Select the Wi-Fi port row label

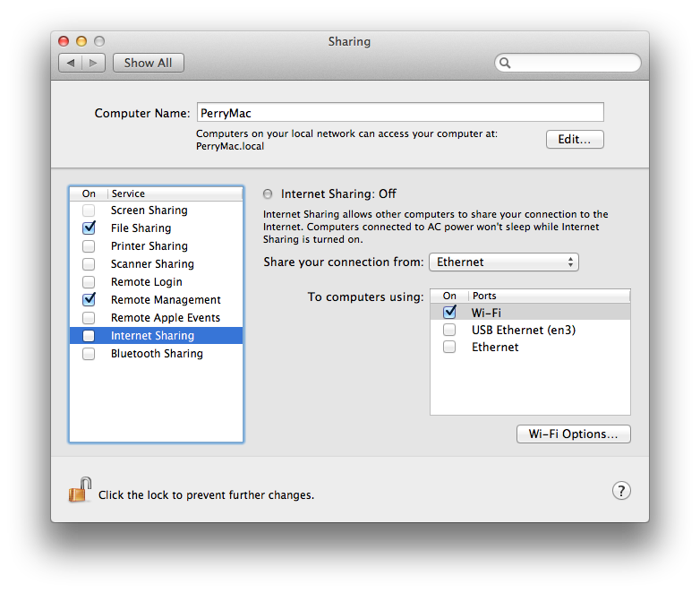coord(486,313)
